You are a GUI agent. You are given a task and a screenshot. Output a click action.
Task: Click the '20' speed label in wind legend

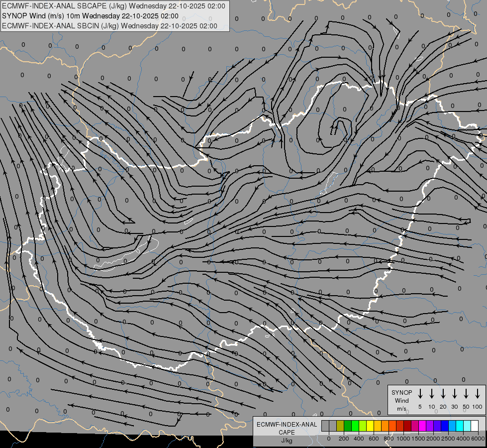click(443, 407)
